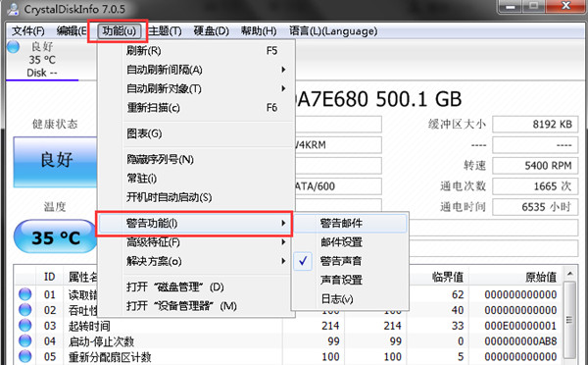
Task: Choose 刷新(R) from the menu
Action: [x=196, y=50]
